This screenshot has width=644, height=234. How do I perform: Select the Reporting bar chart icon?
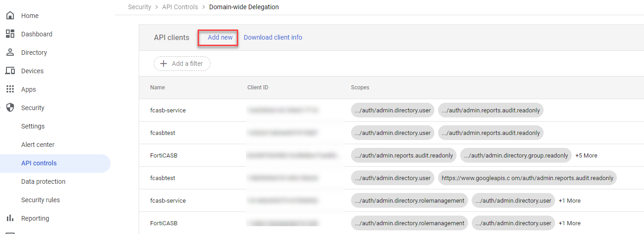[x=10, y=218]
